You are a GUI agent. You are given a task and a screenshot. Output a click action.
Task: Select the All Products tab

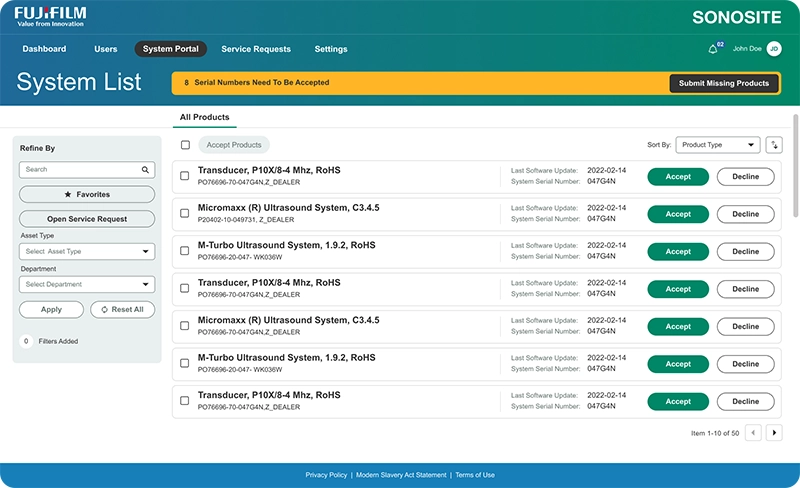click(205, 117)
